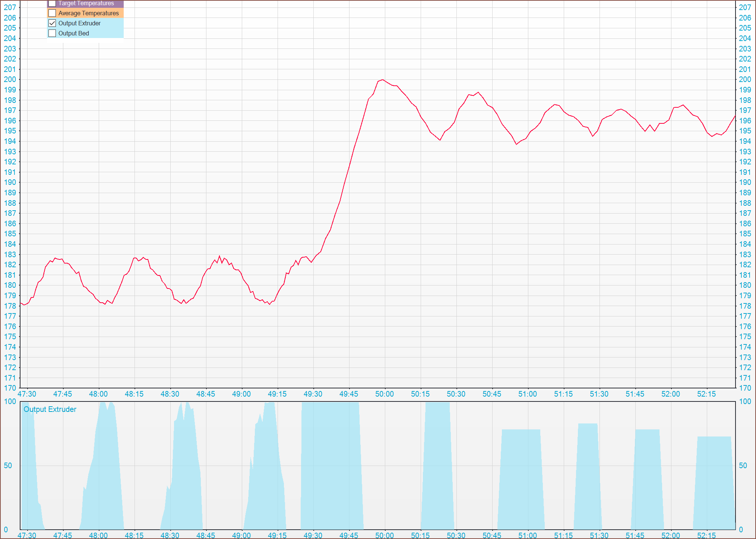Click the 50:00 time label below temperature graph

[x=385, y=394]
